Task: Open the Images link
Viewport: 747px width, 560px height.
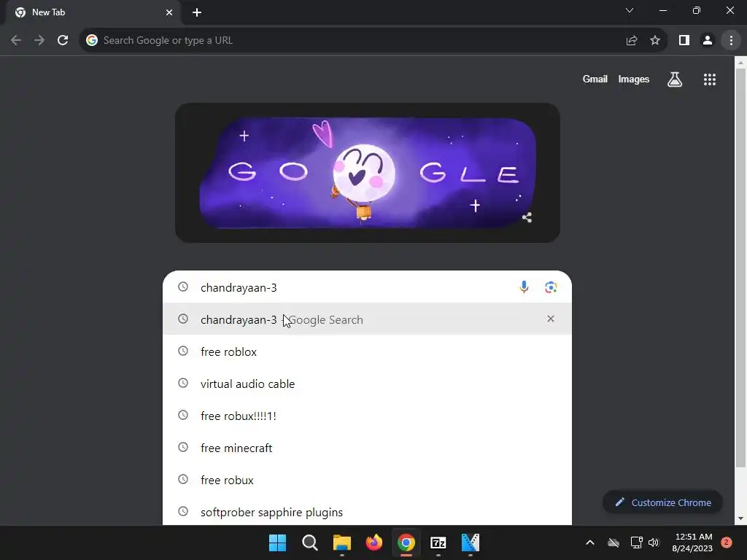Action: pyautogui.click(x=634, y=79)
